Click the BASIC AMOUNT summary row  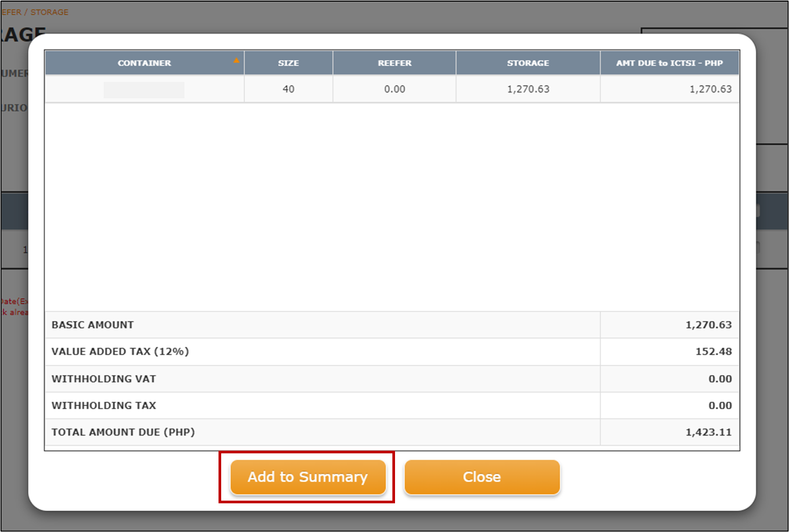pyautogui.click(x=92, y=325)
